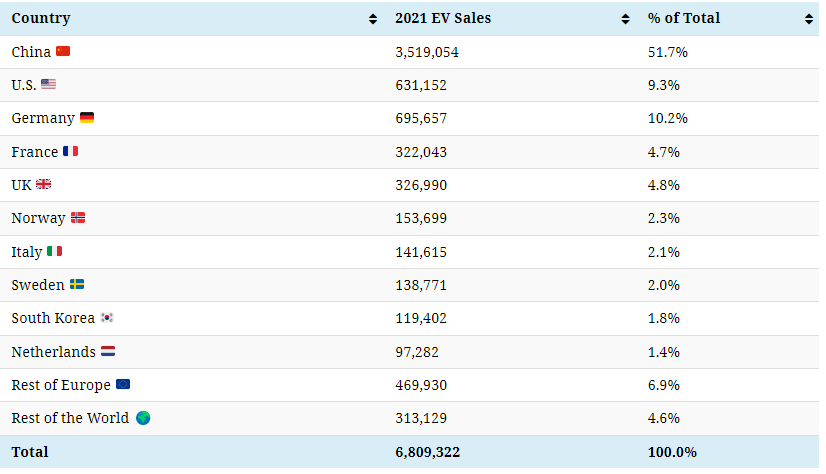Select China's 3,519,054 sales cell

pos(427,51)
